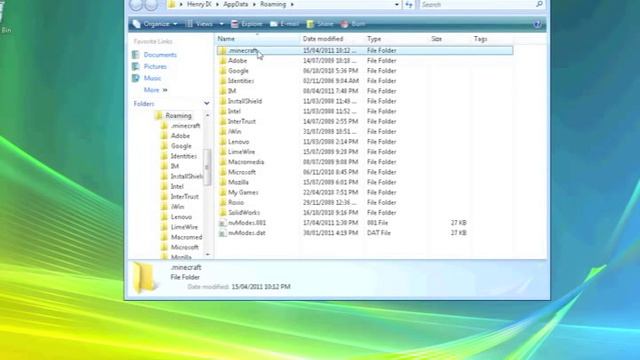Select the Intel folder icon in file list
The height and width of the screenshot is (360, 640).
tap(222, 111)
